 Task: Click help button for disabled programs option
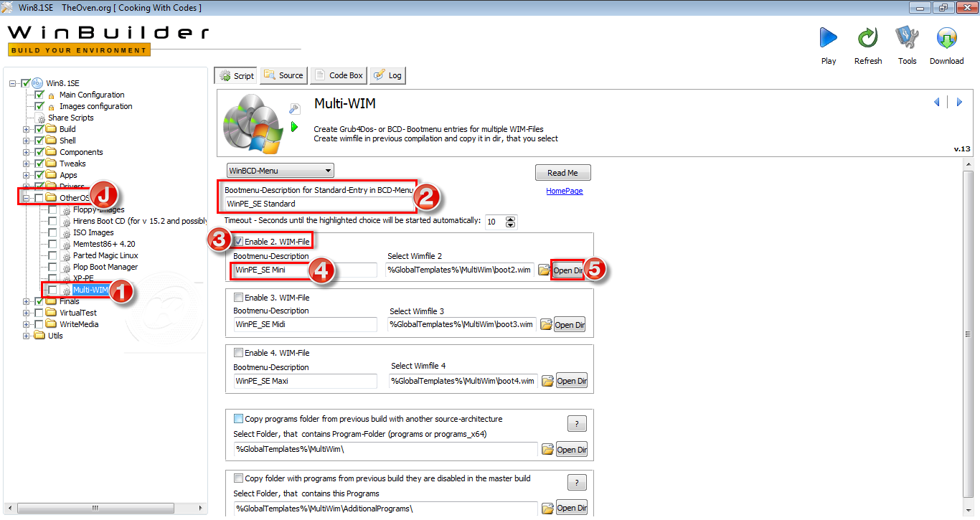point(577,482)
